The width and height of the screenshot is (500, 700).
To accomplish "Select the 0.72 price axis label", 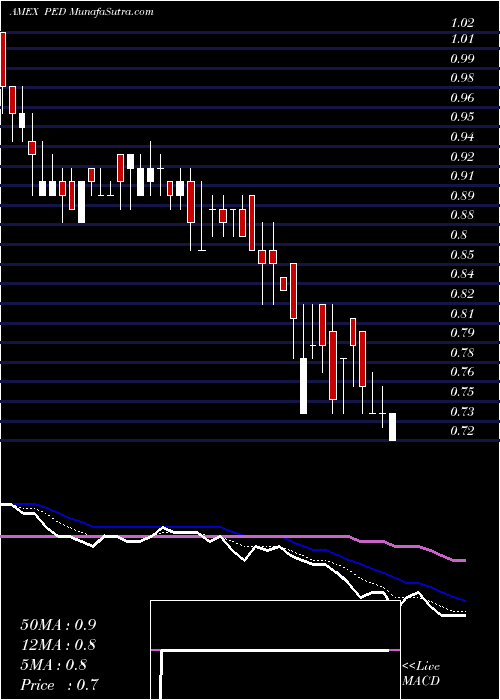I will click(462, 431).
